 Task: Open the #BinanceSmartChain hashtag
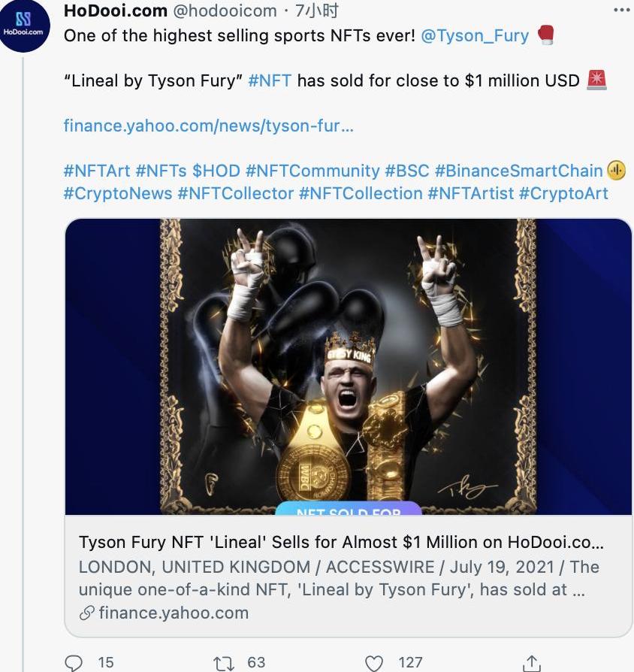pos(518,171)
